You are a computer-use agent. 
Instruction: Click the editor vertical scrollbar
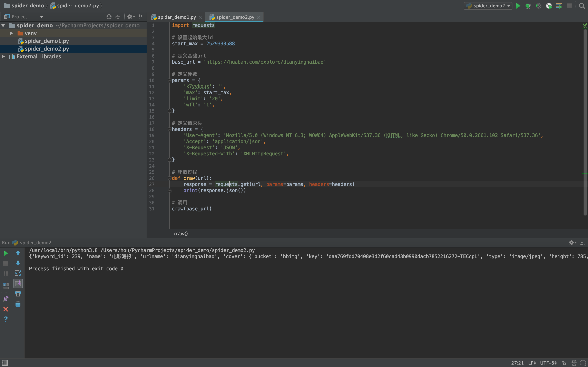tap(585, 121)
